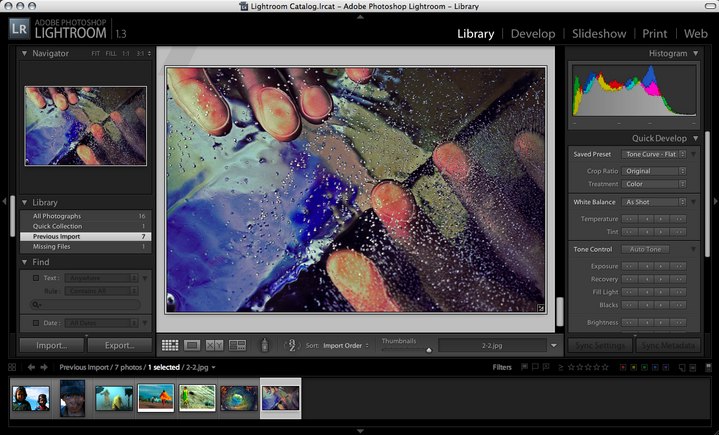Click the go forward arrow in filmstrip bar
719x435 pixels.
(44, 367)
